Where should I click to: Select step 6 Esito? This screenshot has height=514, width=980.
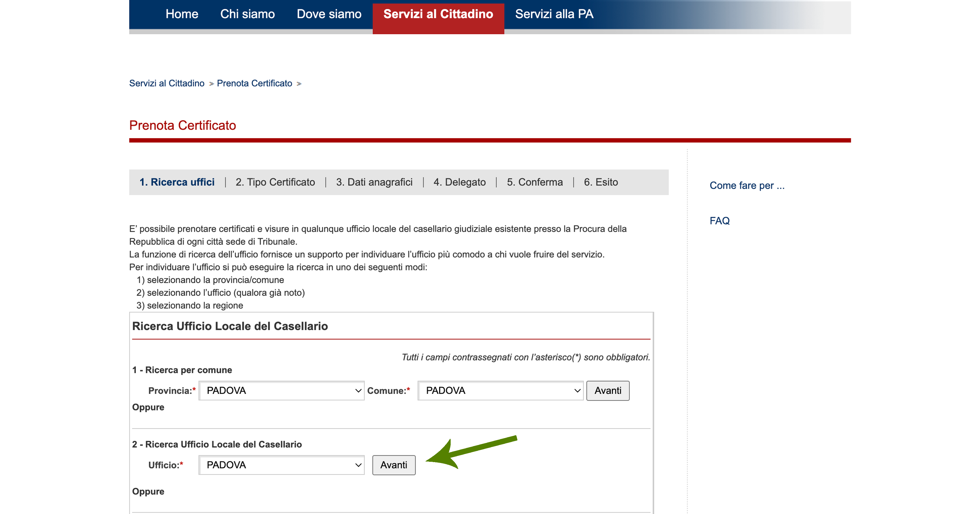[601, 182]
